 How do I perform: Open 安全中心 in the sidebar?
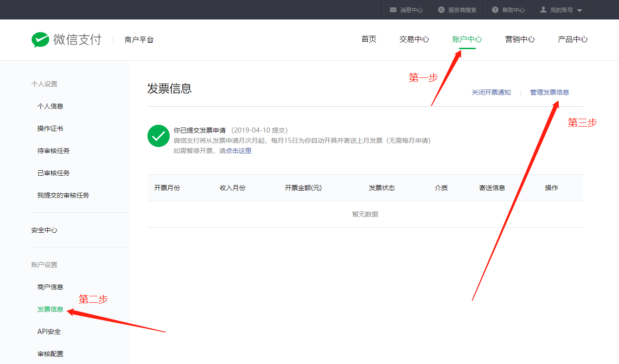point(44,230)
